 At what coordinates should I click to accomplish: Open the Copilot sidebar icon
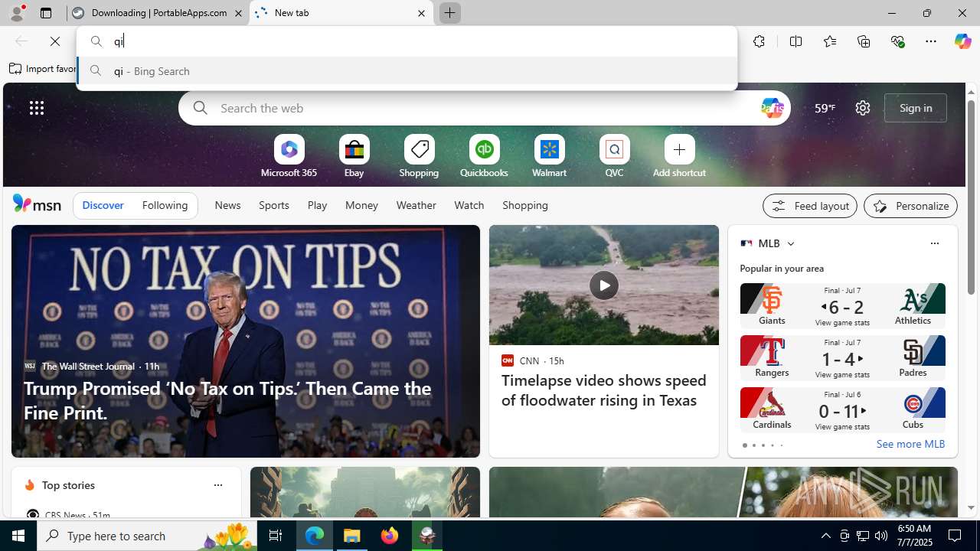pyautogui.click(x=962, y=41)
